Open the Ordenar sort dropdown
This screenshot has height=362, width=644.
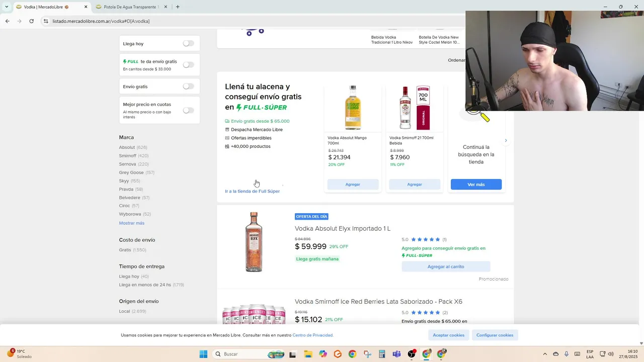pos(457,60)
